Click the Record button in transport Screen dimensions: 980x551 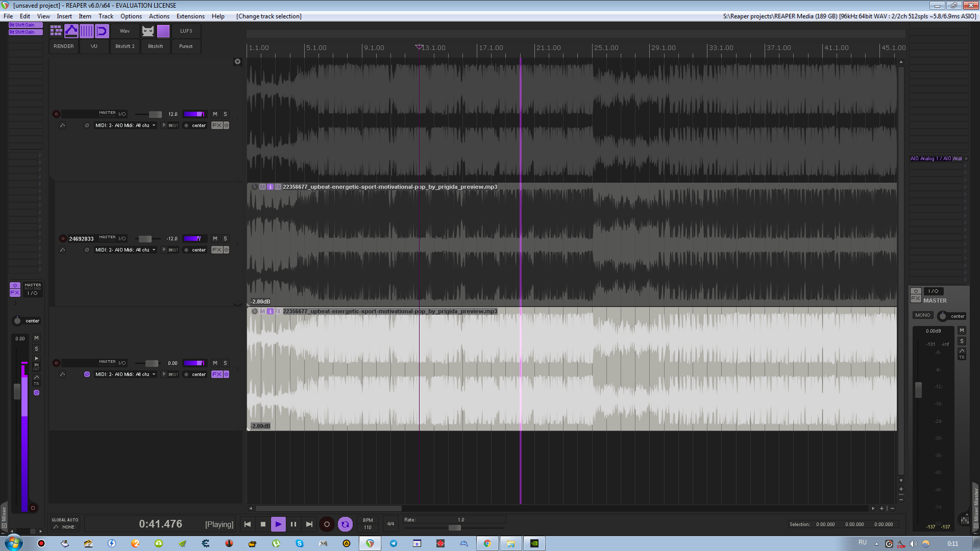coord(327,524)
